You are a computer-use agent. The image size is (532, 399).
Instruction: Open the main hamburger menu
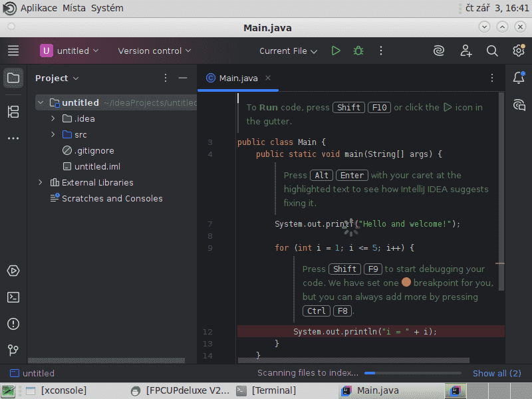pyautogui.click(x=13, y=51)
